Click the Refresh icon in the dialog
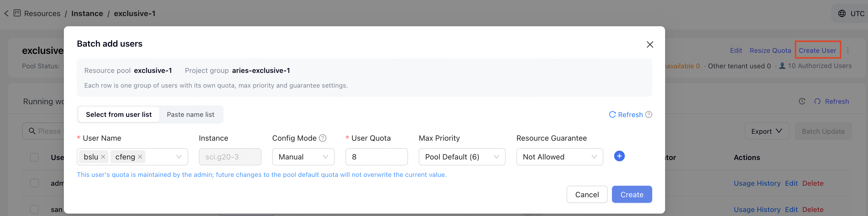 coord(612,115)
